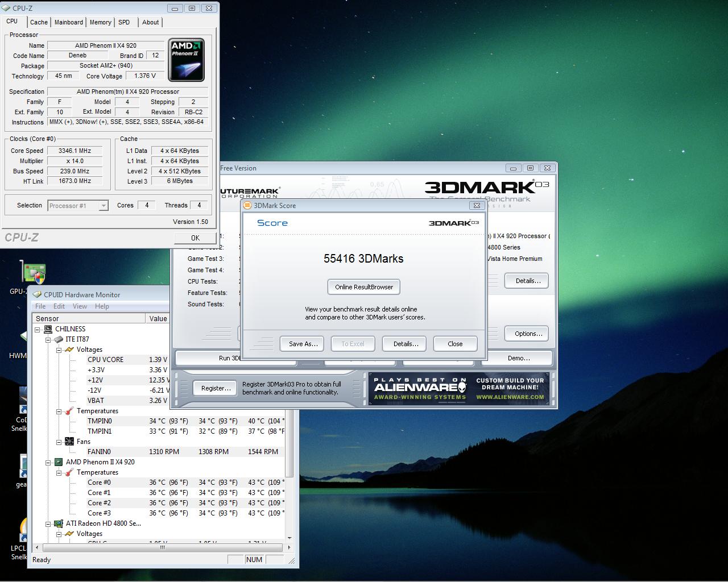
Task: Click the graphics card icon beside ATI Radeon
Action: (x=59, y=523)
